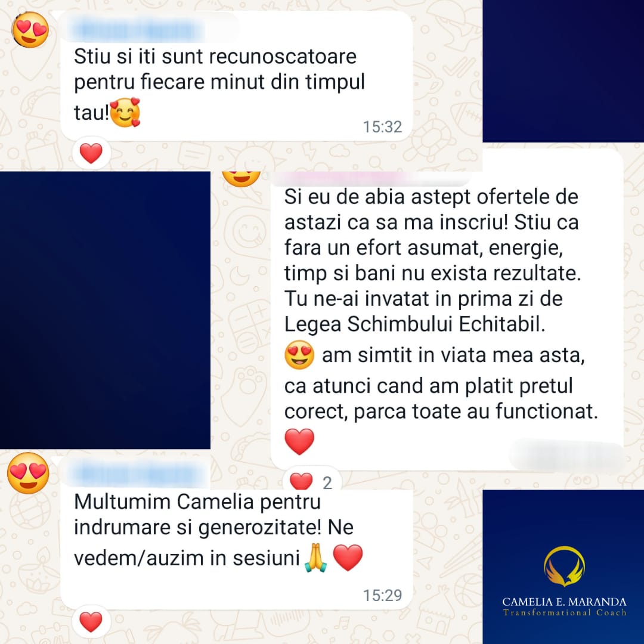This screenshot has width=644, height=644.
Task: Click the smiling-hearts emoji after 'tau!'
Action: [125, 112]
